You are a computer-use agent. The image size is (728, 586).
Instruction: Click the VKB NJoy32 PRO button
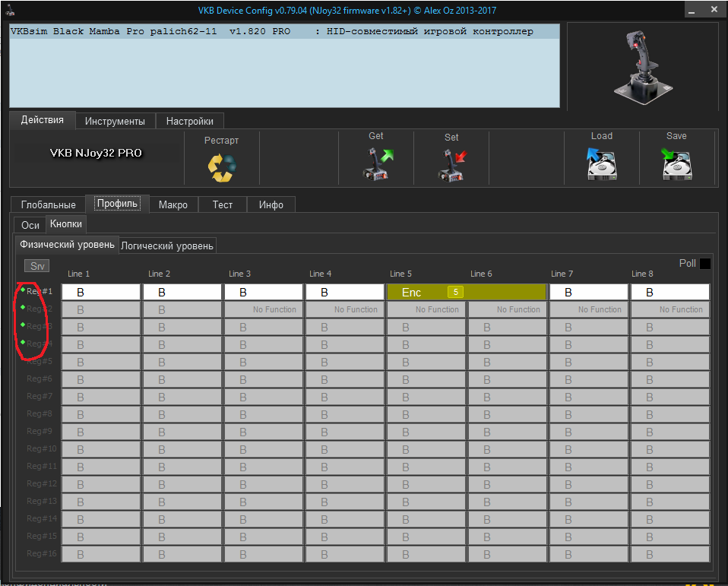[96, 154]
